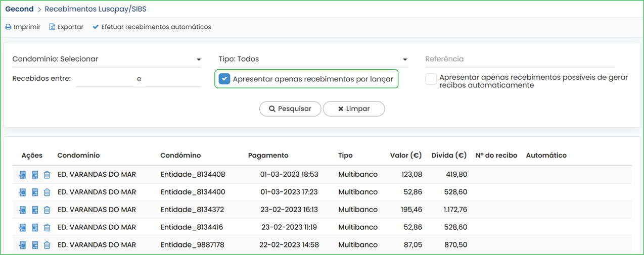Click the Recebidos entre start date field
The height and width of the screenshot is (255, 644).
pyautogui.click(x=104, y=79)
